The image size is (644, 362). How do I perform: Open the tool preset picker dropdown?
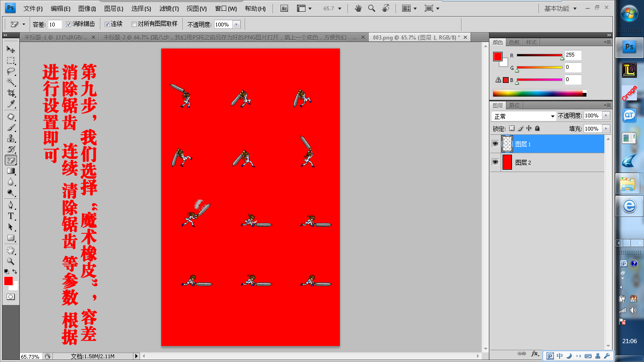(17, 24)
